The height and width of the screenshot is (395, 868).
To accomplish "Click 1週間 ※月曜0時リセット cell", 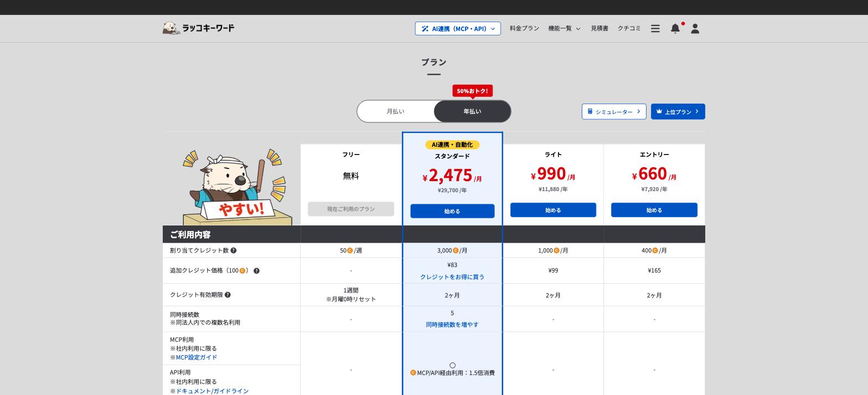I will click(x=351, y=295).
